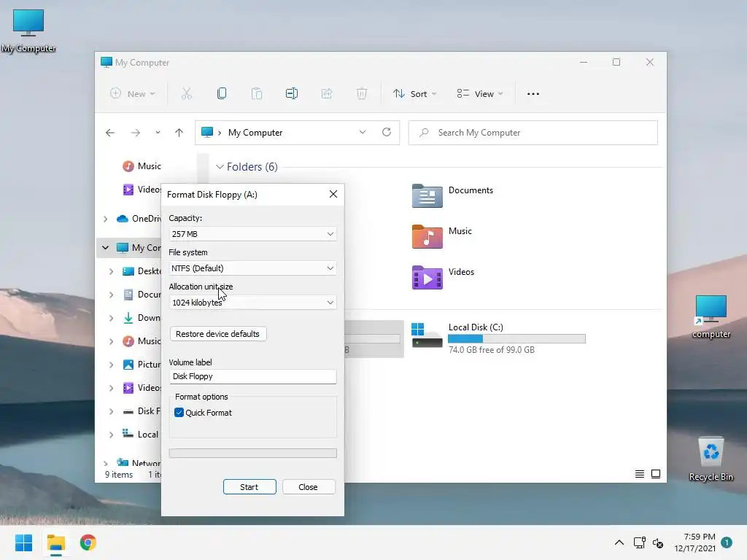Click the Search My Computer box
This screenshot has width=747, height=560.
533,133
